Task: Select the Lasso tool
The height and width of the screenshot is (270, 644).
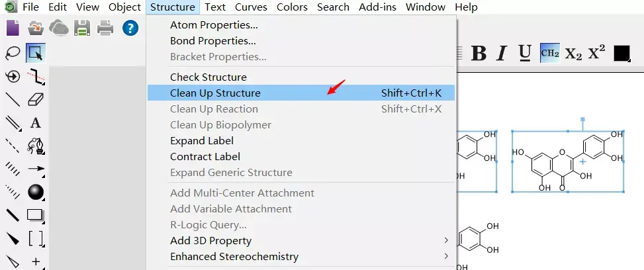Action: point(12,54)
